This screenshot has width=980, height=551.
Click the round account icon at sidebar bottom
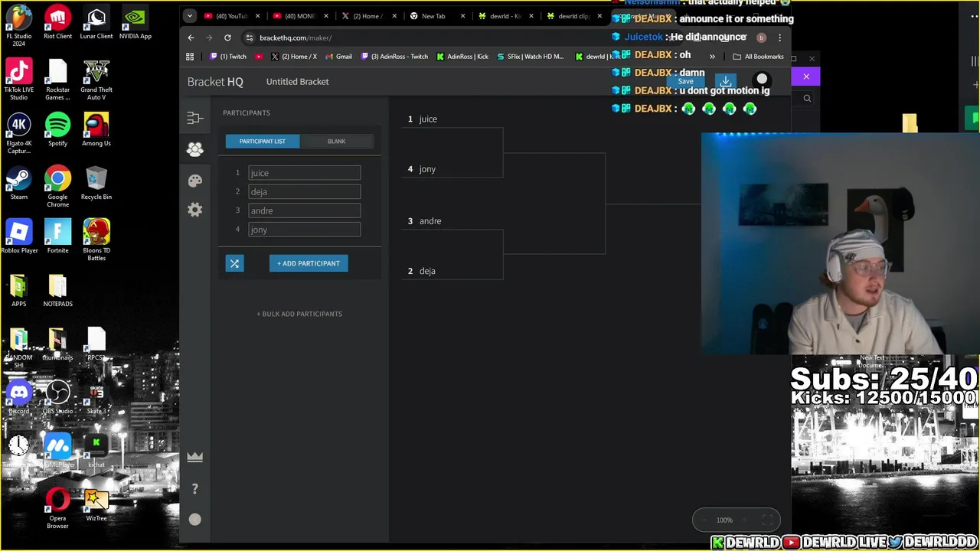point(194,520)
